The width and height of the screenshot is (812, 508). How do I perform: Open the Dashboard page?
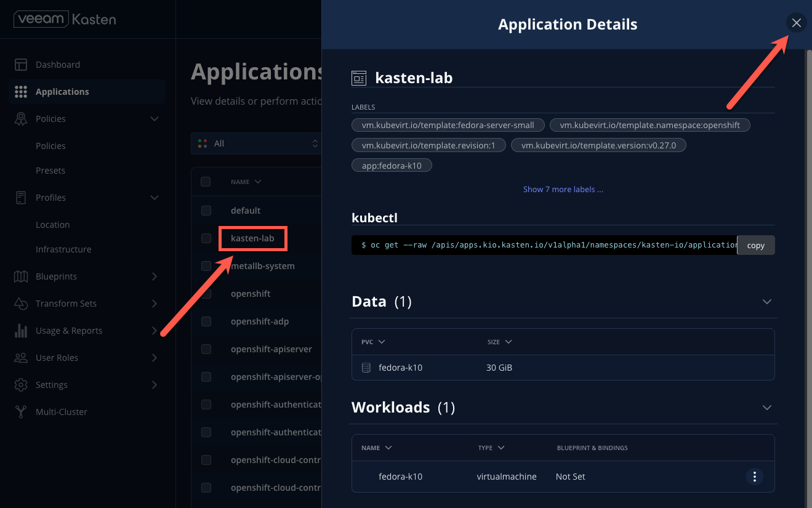[58, 65]
